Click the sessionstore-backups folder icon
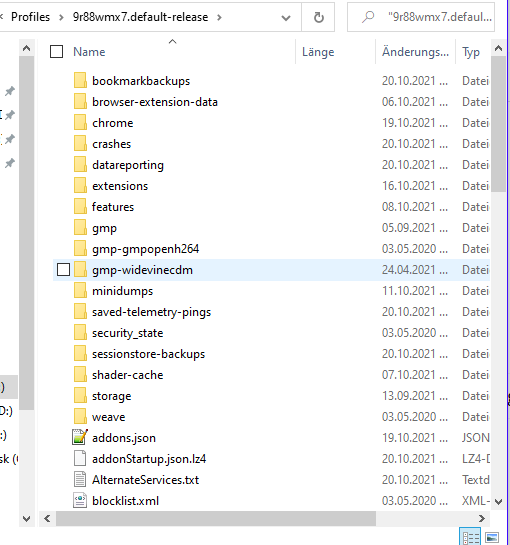The image size is (510, 545). point(80,353)
